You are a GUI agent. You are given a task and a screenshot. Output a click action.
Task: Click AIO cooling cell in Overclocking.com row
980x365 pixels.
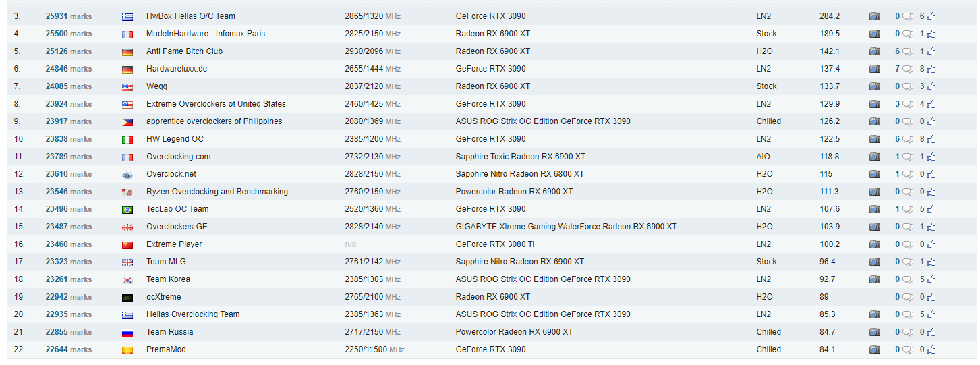(763, 157)
